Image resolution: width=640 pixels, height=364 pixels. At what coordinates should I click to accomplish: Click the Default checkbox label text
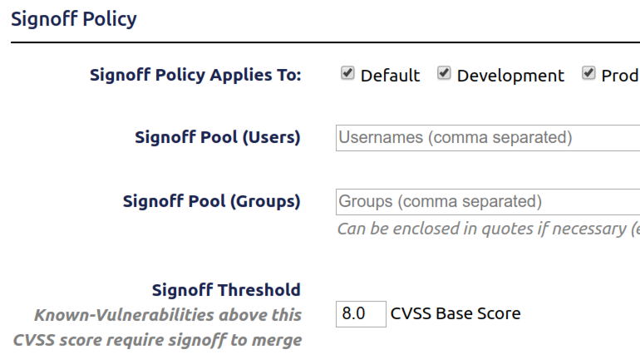click(x=390, y=76)
